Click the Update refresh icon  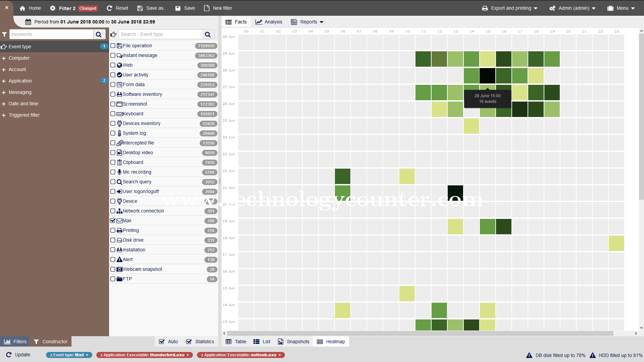click(x=9, y=355)
